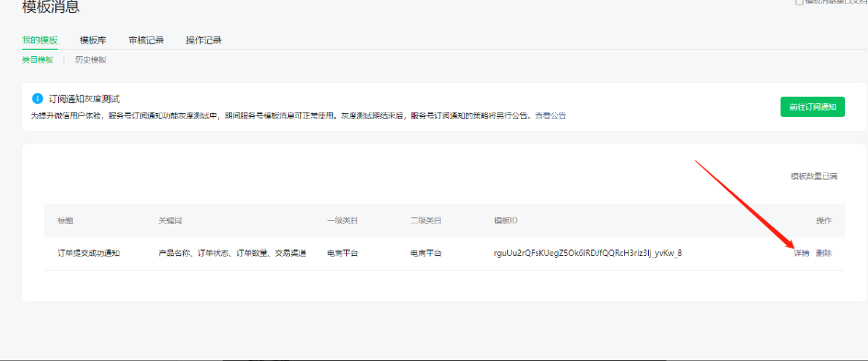Click the 订单提交成功通知 title cell

click(89, 253)
